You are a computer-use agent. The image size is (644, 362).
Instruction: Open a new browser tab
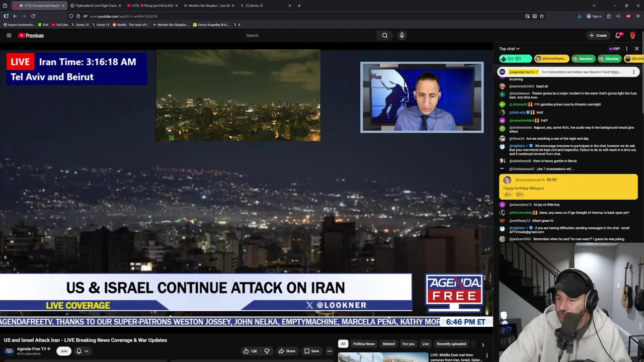pyautogui.click(x=299, y=6)
